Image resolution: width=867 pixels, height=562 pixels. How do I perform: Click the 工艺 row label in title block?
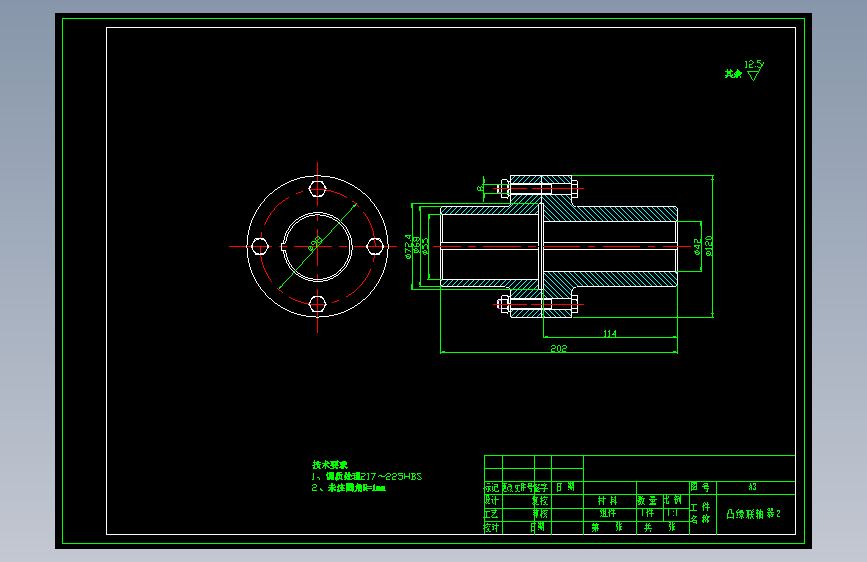click(493, 514)
